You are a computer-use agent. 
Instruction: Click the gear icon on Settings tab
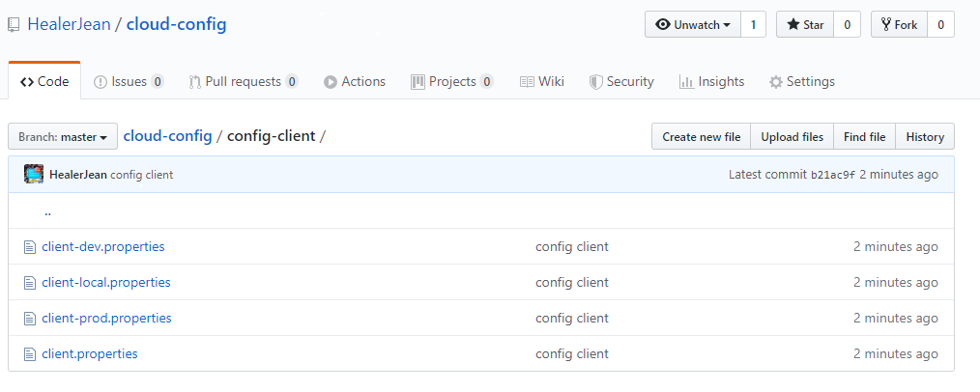776,82
